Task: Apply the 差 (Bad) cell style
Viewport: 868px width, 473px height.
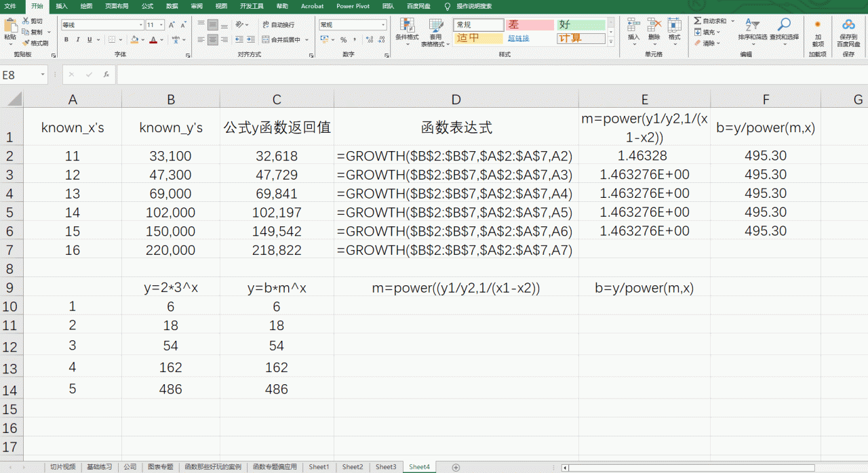Action: tap(531, 25)
